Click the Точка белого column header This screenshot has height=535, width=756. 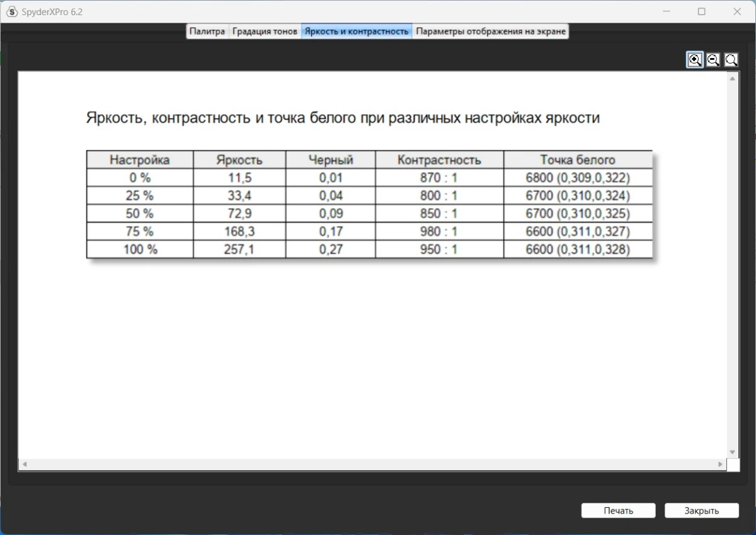[x=577, y=159]
